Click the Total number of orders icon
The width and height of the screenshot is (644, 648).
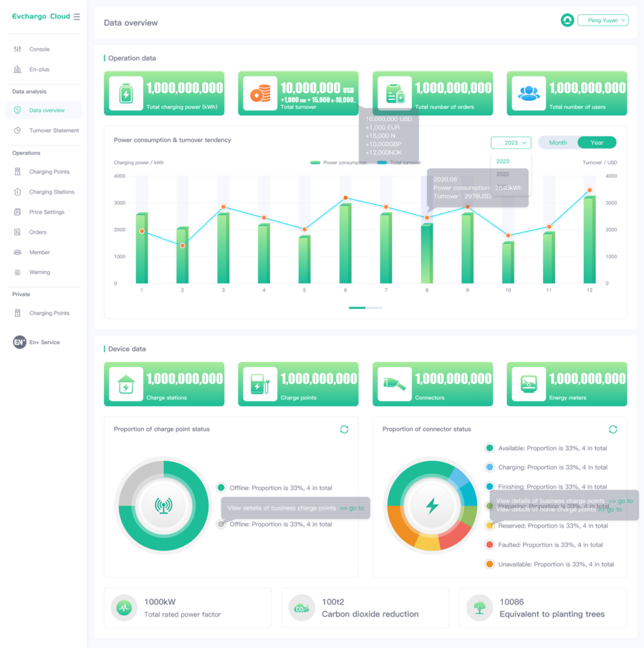pos(395,94)
